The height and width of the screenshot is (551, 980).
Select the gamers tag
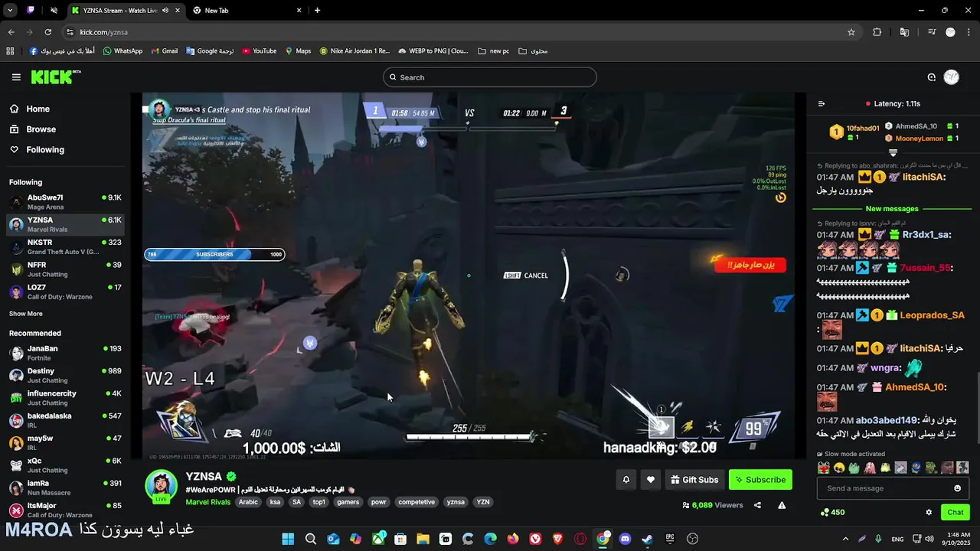[348, 502]
